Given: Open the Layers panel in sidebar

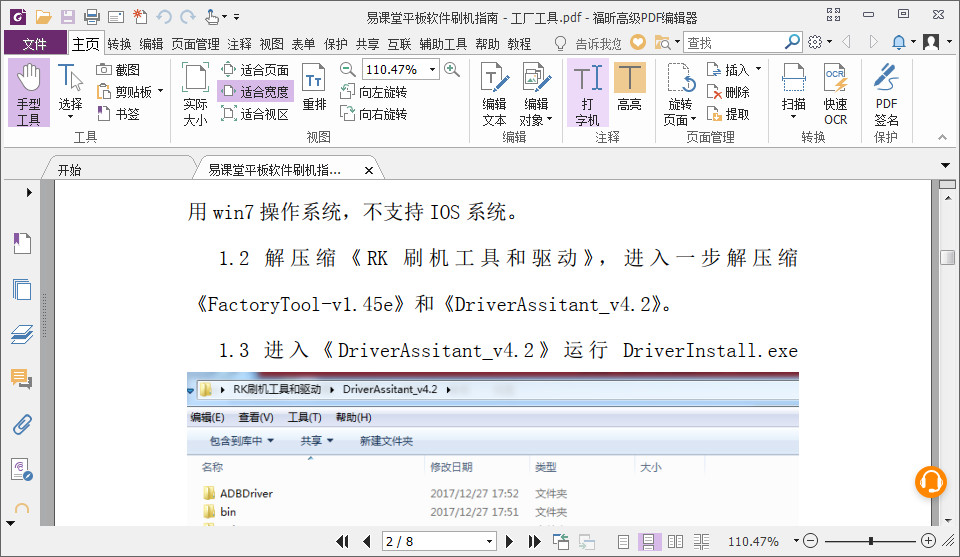Looking at the screenshot, I should 22,334.
